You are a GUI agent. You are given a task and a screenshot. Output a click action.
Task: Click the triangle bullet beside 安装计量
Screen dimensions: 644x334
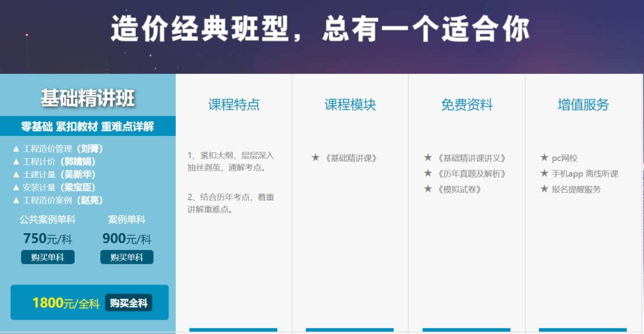pos(17,187)
